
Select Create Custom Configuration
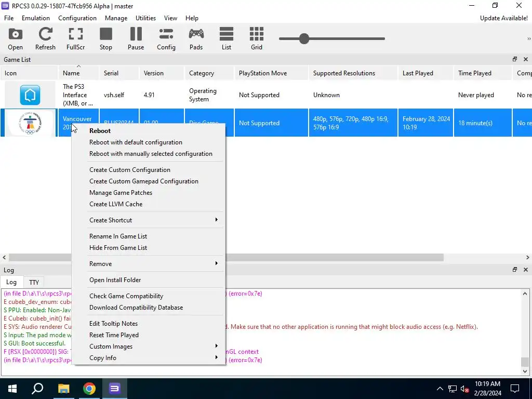click(149, 170)
